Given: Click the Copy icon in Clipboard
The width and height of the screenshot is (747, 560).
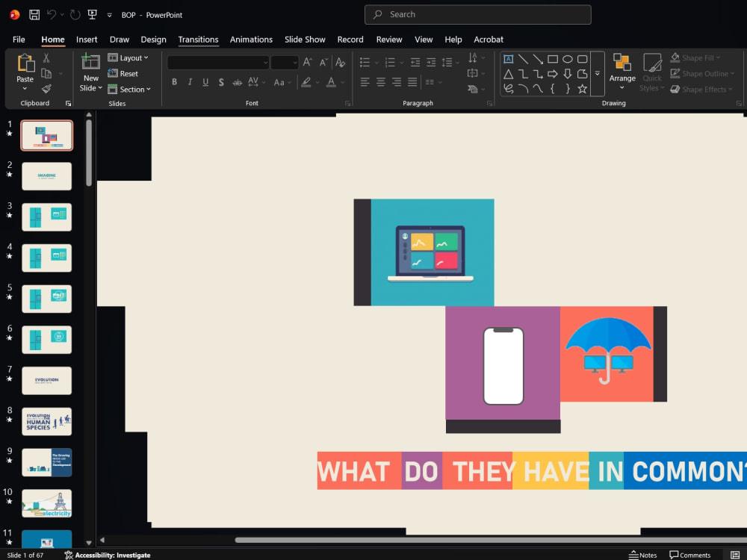Looking at the screenshot, I should click(46, 73).
